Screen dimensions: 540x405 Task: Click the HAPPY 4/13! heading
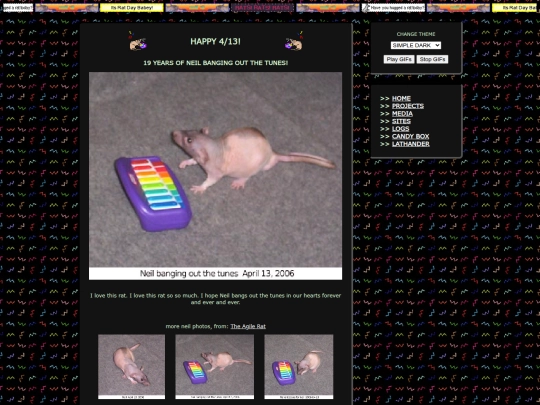click(x=216, y=42)
